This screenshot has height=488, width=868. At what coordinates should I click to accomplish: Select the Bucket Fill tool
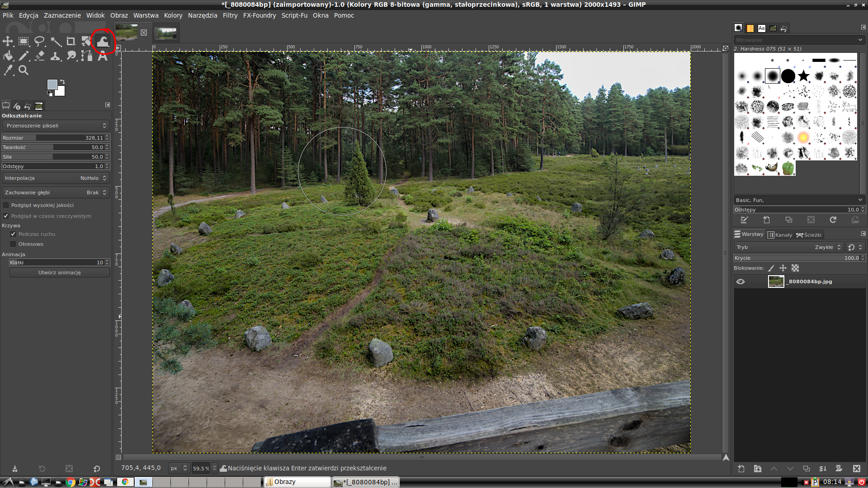point(8,56)
